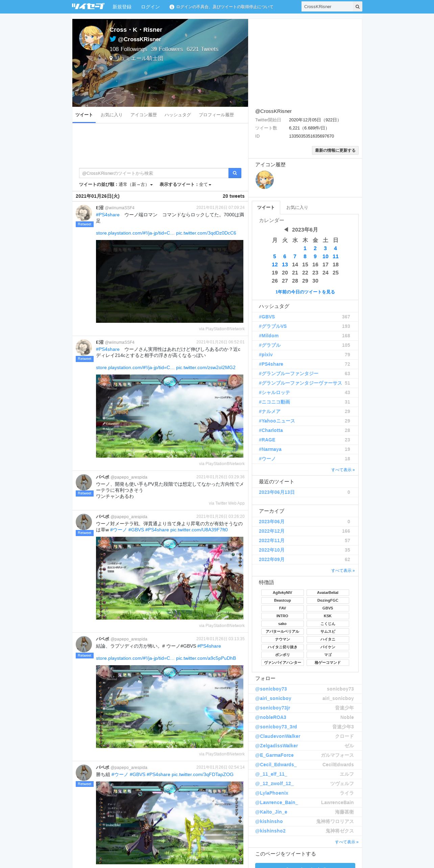Click the previous month arrow on the calendar
Image resolution: width=434 pixels, height=868 pixels.
[x=286, y=230]
